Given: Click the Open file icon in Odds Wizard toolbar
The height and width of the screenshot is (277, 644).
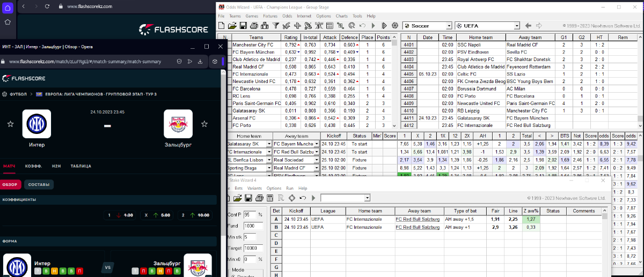Looking at the screenshot, I should coord(232,26).
